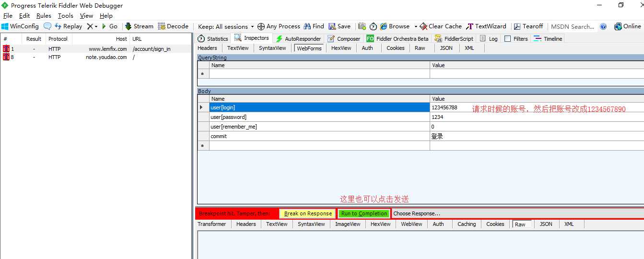Open the View menu
Viewport: 644px width, 259px height.
(86, 15)
